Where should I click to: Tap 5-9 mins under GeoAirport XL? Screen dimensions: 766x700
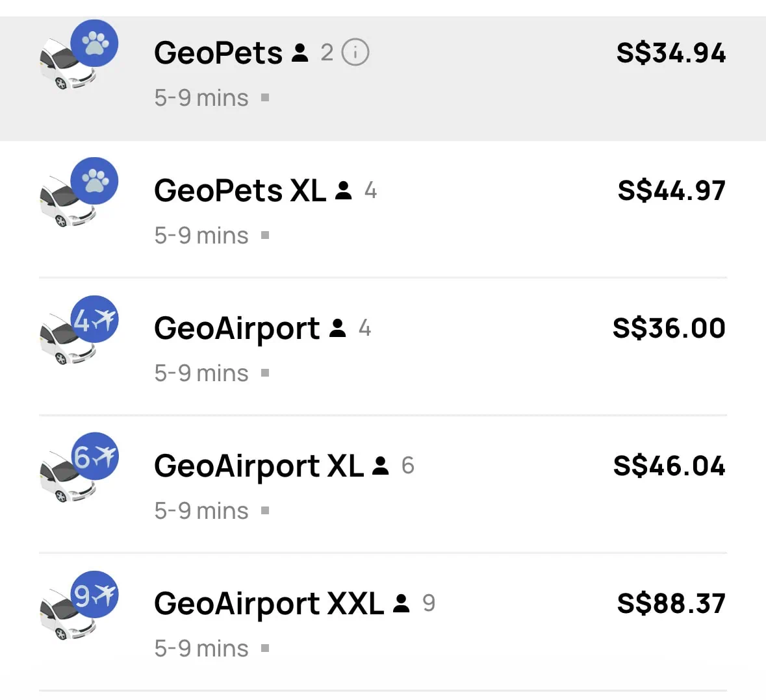pos(201,511)
